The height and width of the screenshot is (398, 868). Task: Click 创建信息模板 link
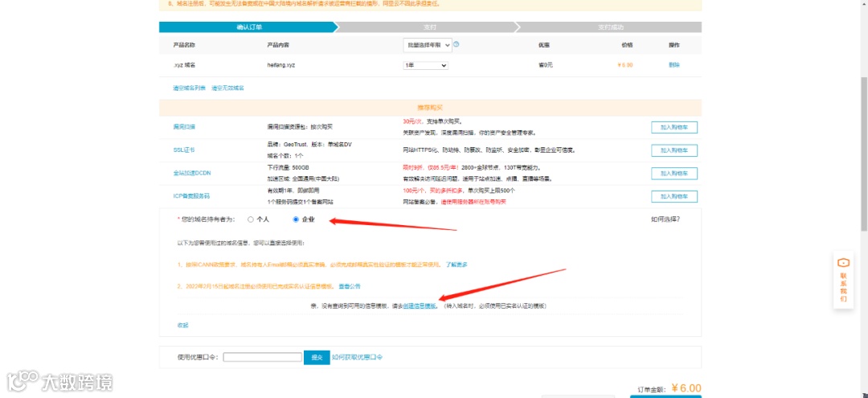click(x=420, y=306)
